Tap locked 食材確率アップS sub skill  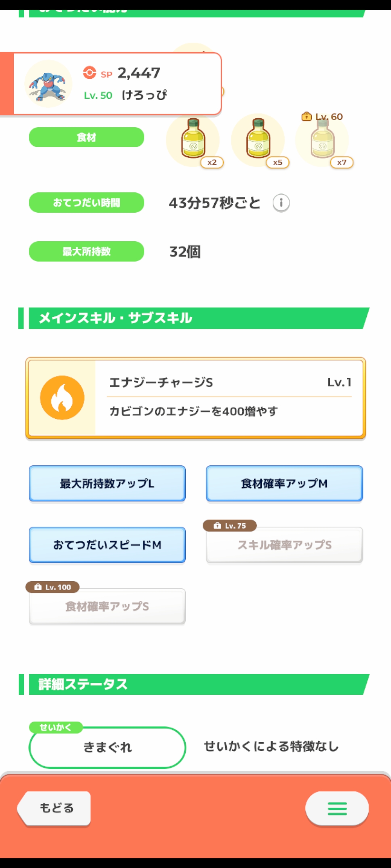(x=107, y=607)
